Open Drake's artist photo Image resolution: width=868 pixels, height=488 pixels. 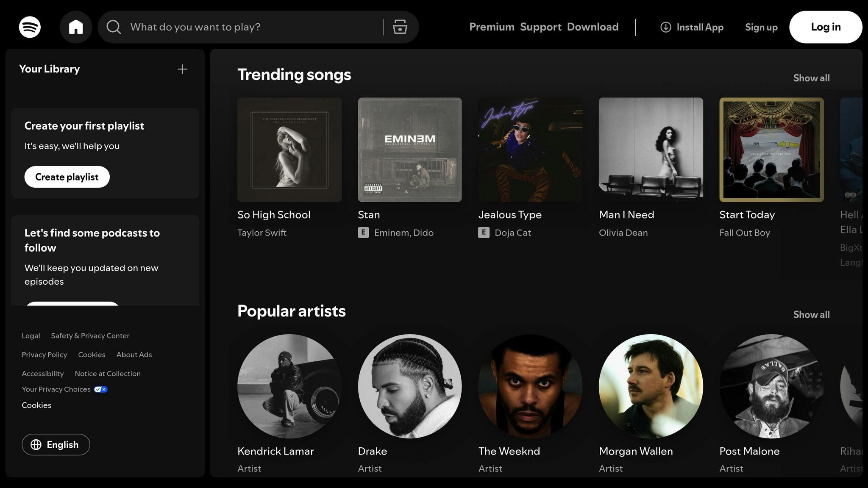coord(410,386)
